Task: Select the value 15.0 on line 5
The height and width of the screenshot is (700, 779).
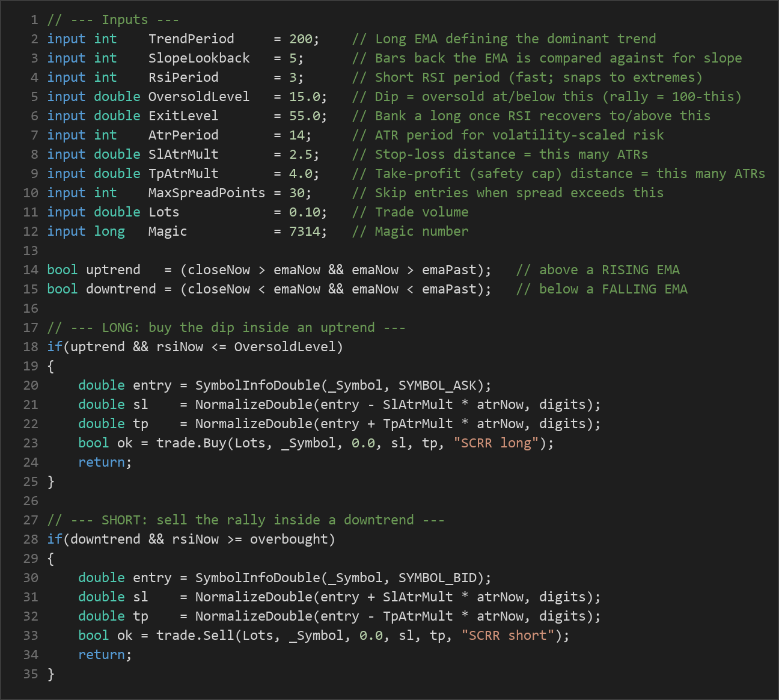Action: 305,97
